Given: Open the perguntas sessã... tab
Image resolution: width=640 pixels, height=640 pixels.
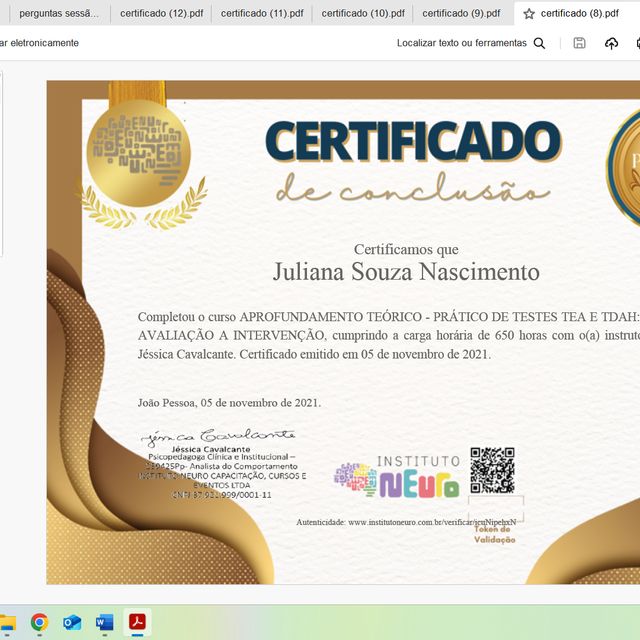Looking at the screenshot, I should (x=59, y=13).
